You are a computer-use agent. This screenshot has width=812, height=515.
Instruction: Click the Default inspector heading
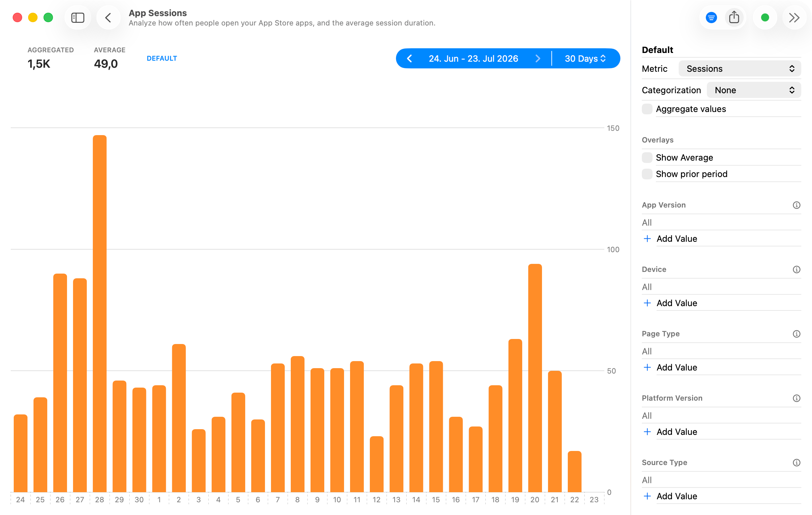pyautogui.click(x=657, y=50)
